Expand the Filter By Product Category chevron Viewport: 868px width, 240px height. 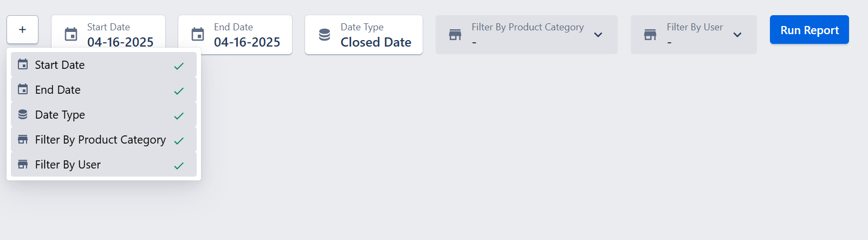[598, 35]
